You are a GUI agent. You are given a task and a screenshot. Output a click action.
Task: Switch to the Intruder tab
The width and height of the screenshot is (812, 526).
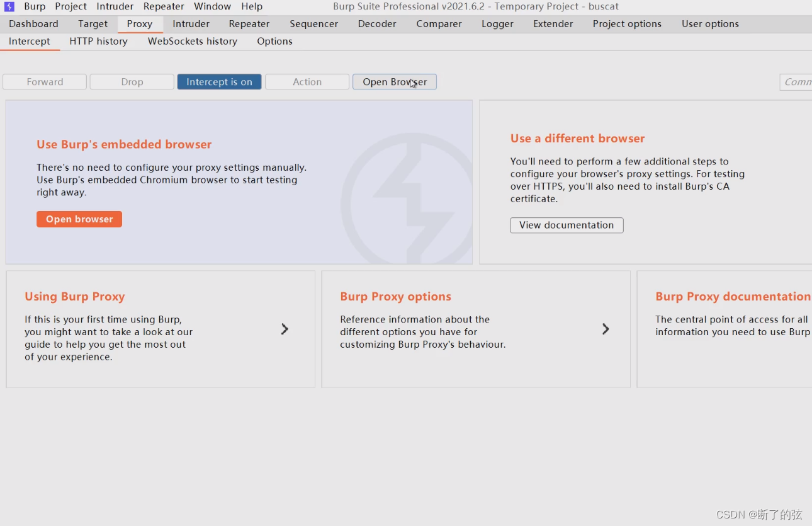click(x=191, y=24)
